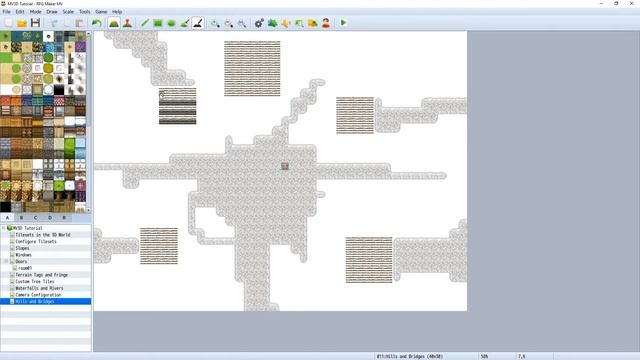Screen dimensions: 640x360
Task: Select the Shadow Pen tool
Action: point(198,23)
